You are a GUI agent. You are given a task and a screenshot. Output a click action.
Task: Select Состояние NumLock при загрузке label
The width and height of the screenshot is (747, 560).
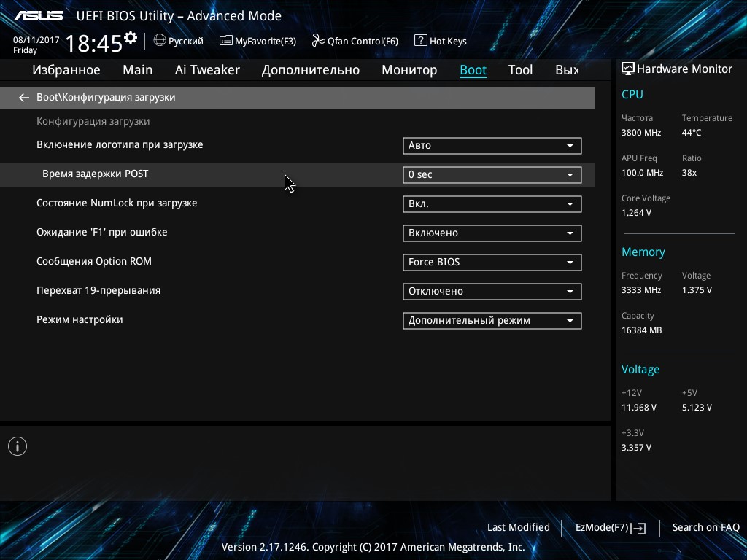(117, 203)
